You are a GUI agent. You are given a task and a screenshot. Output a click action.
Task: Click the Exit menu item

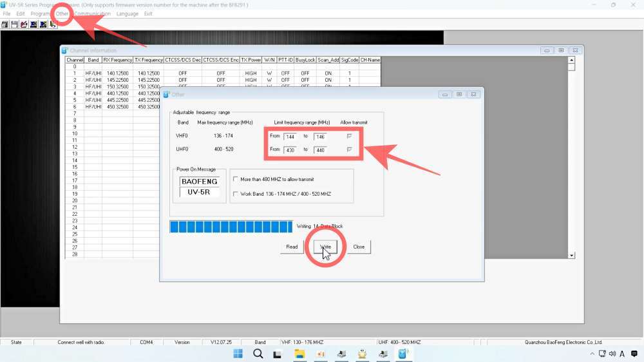click(148, 14)
